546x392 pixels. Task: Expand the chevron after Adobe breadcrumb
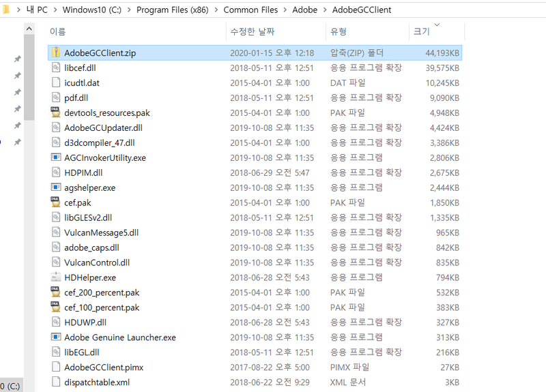(x=325, y=10)
